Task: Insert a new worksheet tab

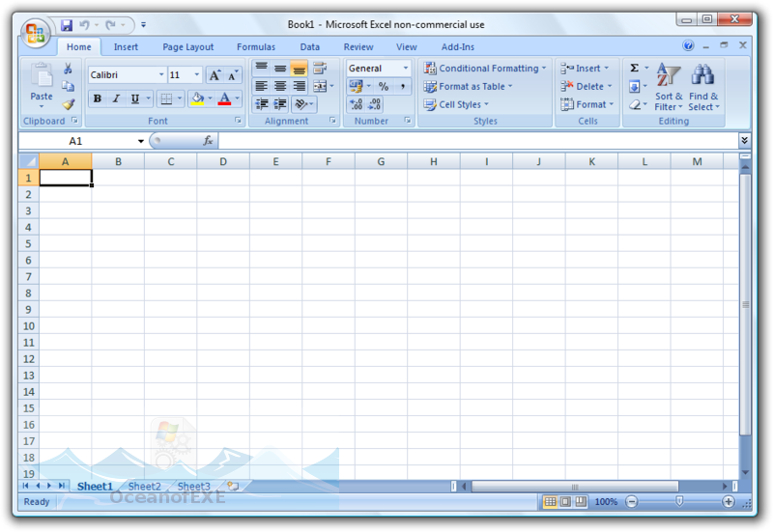Action: coord(233,487)
